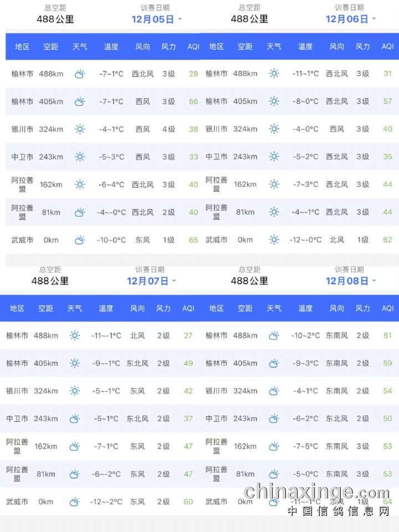This screenshot has width=399, height=532.
Task: Click the AQI value 28
Action: (193, 74)
